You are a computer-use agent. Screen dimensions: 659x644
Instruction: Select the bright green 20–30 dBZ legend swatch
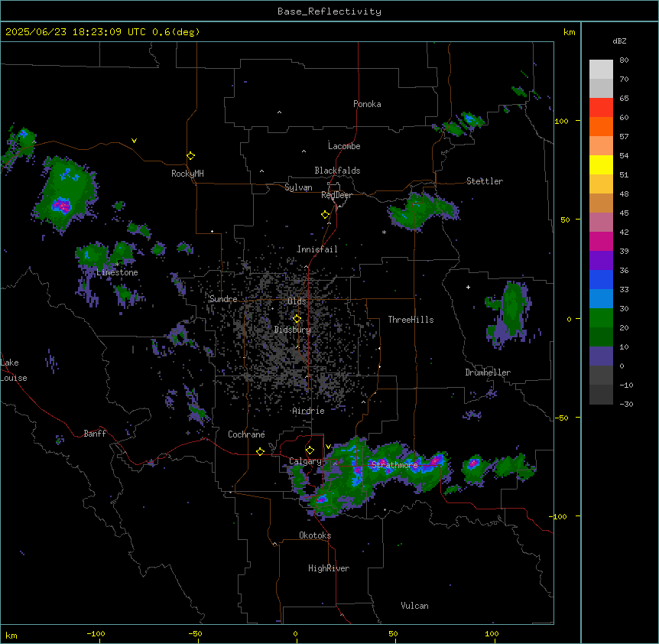(x=601, y=318)
